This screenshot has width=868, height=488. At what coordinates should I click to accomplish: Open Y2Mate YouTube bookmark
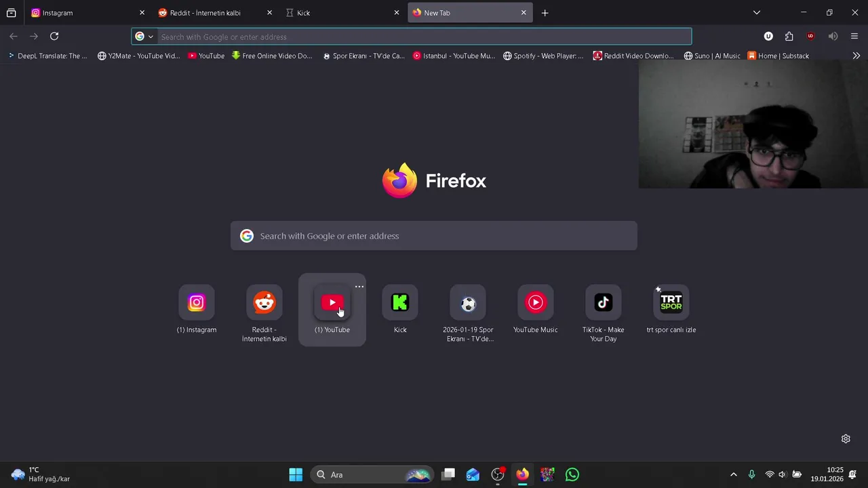tap(139, 56)
